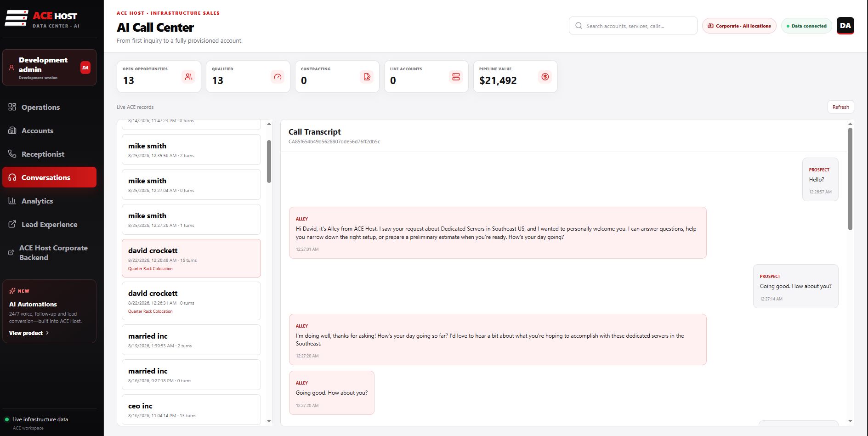Click the search magnifier icon
868x436 pixels.
click(x=579, y=26)
